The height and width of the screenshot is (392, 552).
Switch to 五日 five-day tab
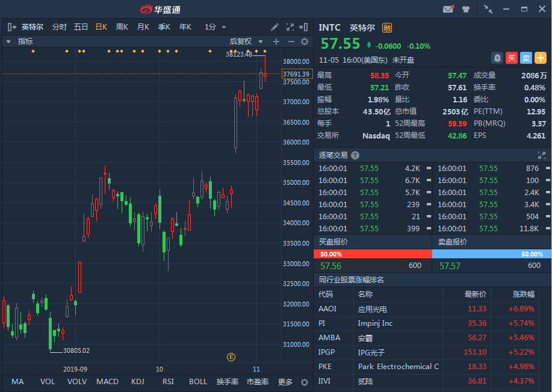(81, 27)
